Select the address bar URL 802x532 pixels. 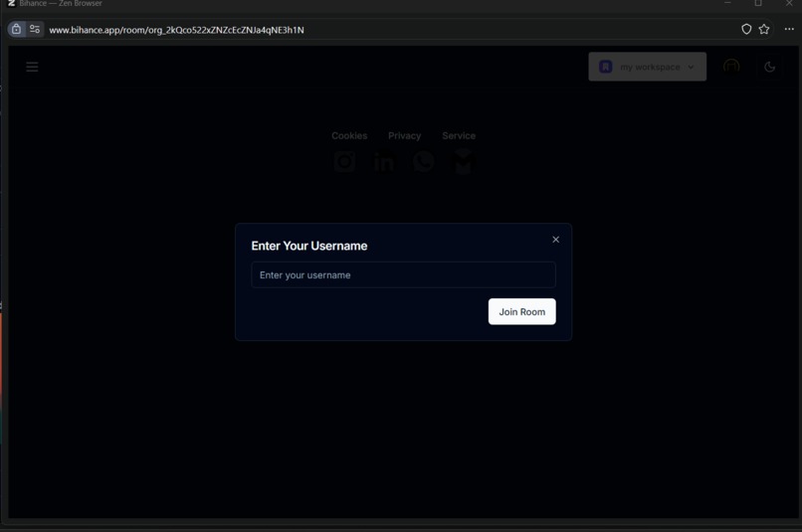176,30
